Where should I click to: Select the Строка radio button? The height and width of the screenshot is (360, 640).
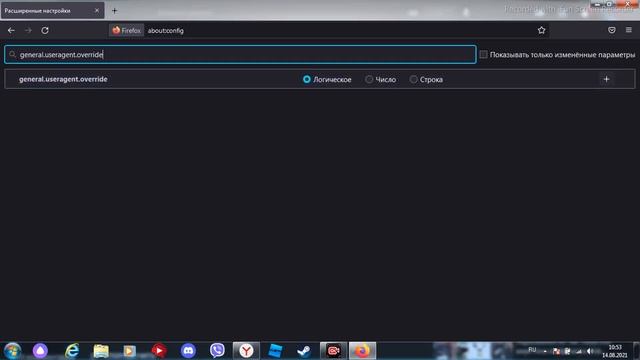click(x=413, y=79)
